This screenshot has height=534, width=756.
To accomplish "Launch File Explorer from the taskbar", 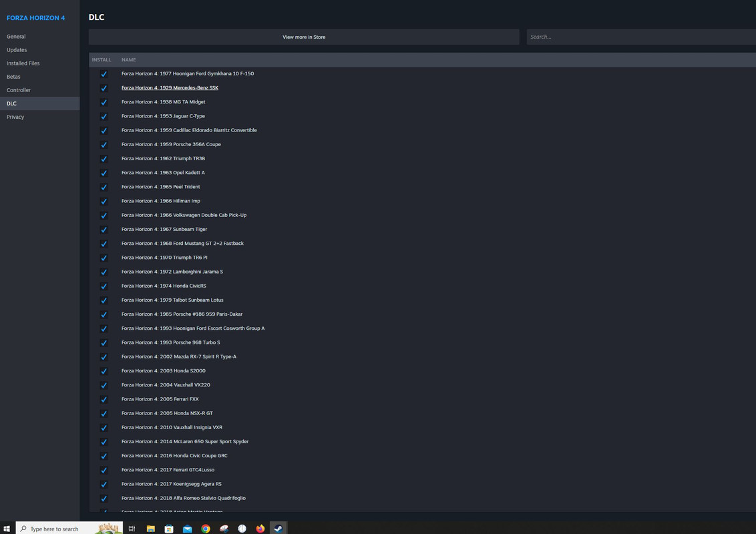I will pos(150,529).
